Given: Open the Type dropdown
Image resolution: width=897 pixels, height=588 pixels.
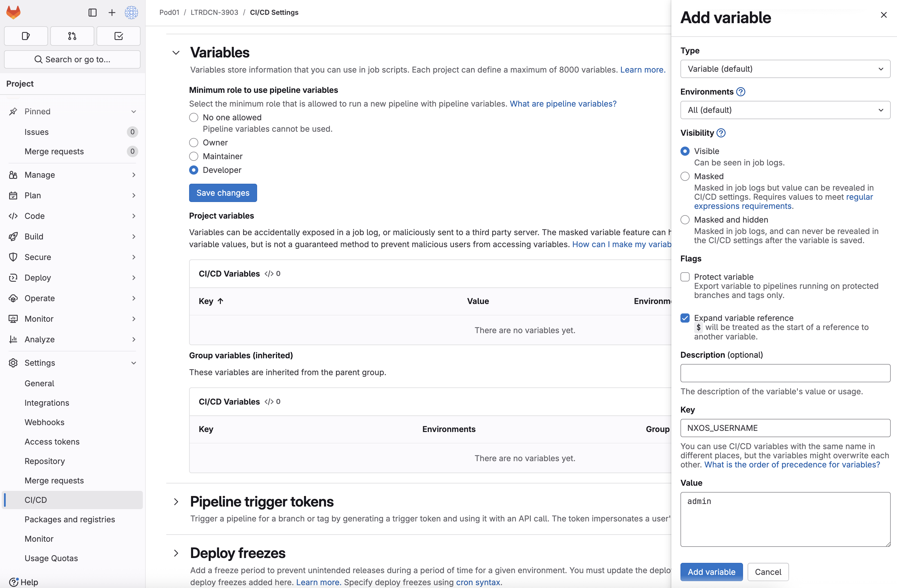Looking at the screenshot, I should pos(785,69).
